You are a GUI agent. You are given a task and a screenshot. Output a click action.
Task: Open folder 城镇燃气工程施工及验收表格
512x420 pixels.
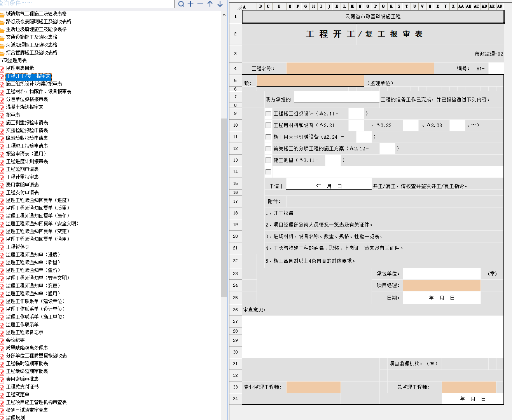pos(36,14)
